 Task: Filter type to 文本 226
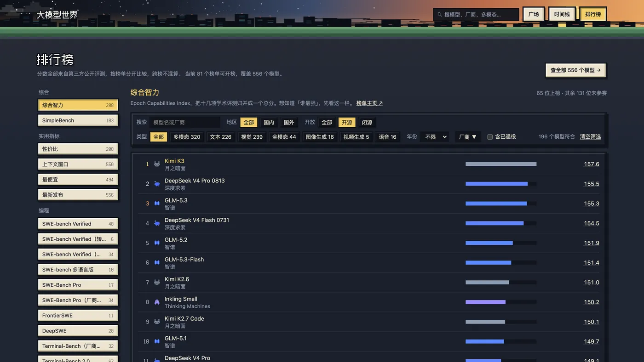(x=221, y=137)
